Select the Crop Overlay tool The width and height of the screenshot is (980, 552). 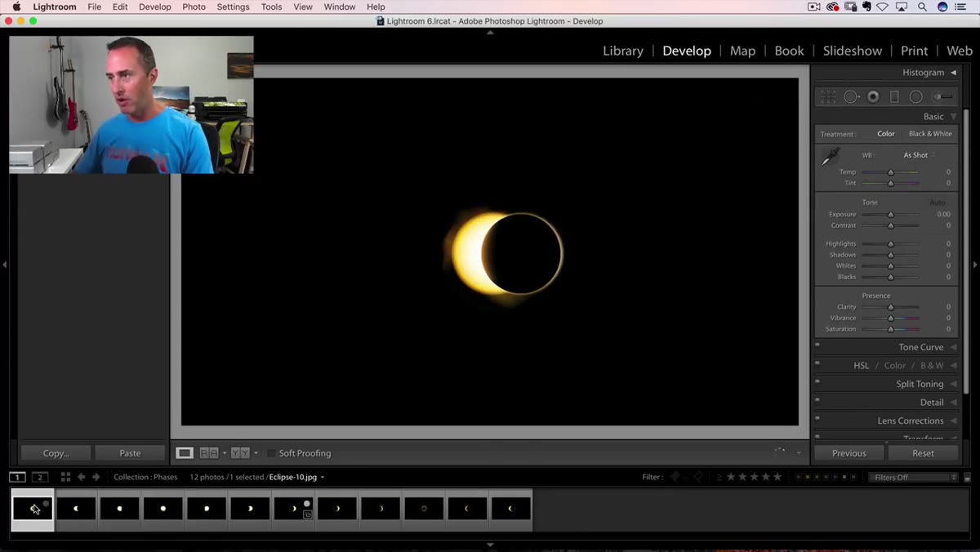pyautogui.click(x=828, y=96)
